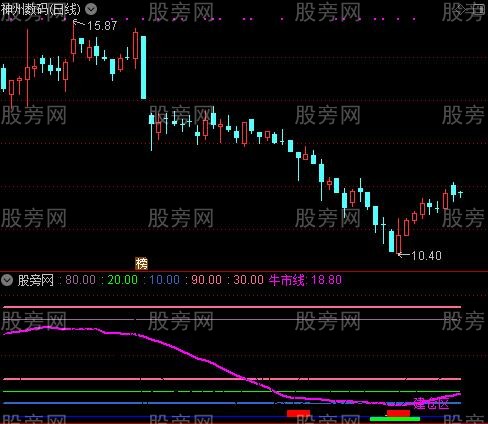Open the dropdown next to 神州数码(日线)

click(x=91, y=9)
